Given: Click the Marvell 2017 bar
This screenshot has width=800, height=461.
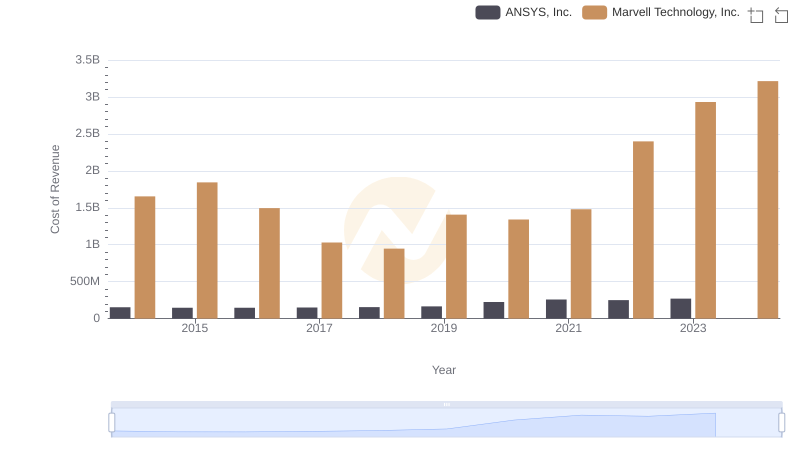Looking at the screenshot, I should 332,280.
